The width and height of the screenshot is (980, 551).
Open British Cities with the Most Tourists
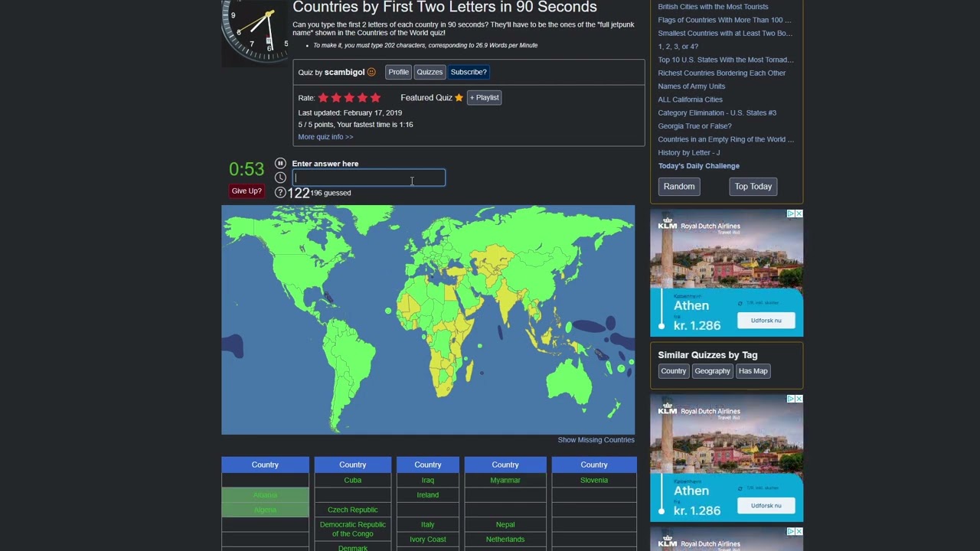click(x=713, y=7)
